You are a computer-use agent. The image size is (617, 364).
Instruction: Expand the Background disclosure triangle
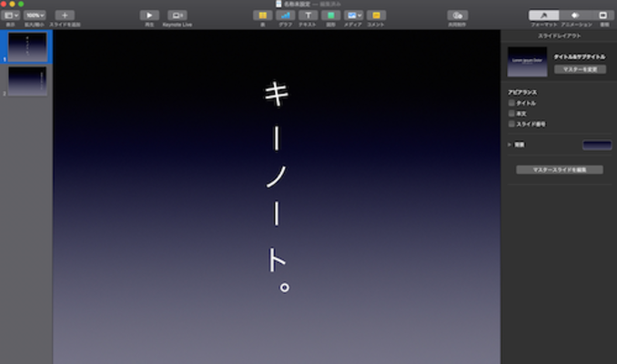pos(510,145)
